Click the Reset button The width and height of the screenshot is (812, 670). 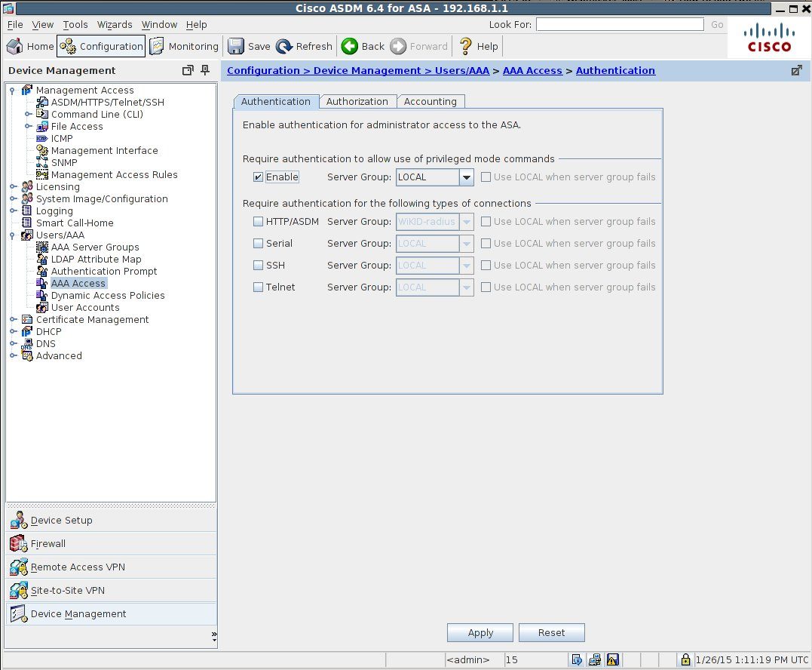(551, 633)
